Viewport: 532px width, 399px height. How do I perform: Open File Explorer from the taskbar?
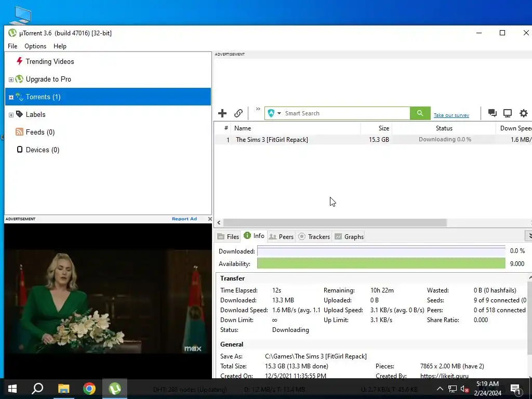63,389
